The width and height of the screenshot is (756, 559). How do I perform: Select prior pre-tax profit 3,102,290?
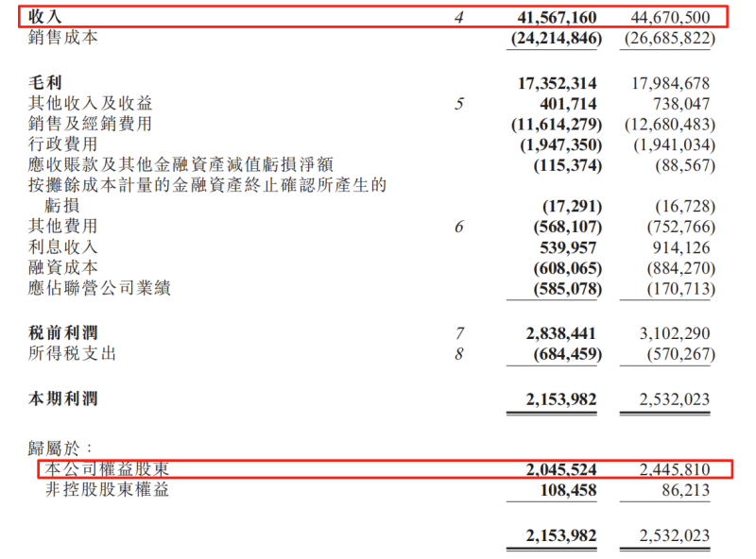point(675,333)
